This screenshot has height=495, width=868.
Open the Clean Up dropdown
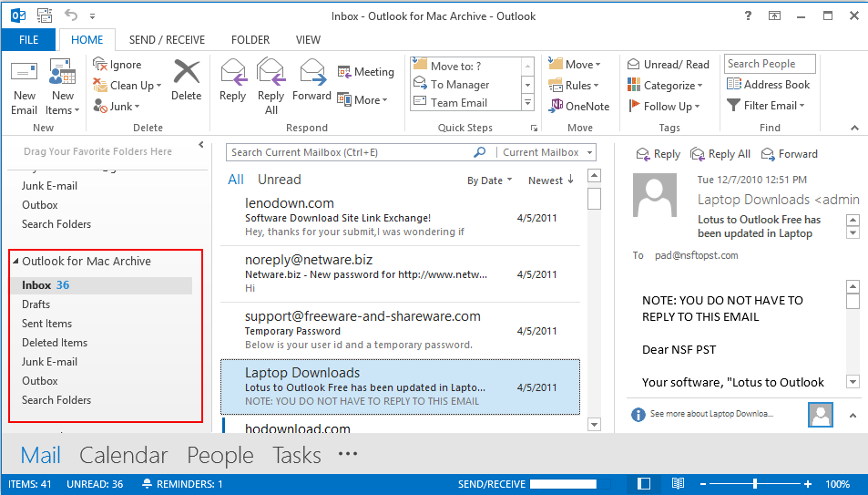[128, 86]
